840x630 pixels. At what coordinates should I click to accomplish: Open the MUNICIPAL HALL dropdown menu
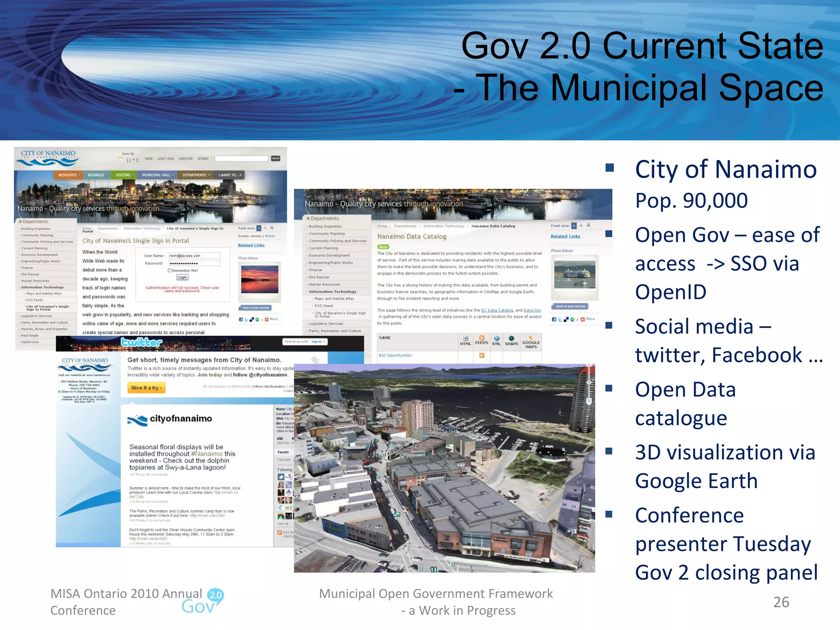coord(157,175)
